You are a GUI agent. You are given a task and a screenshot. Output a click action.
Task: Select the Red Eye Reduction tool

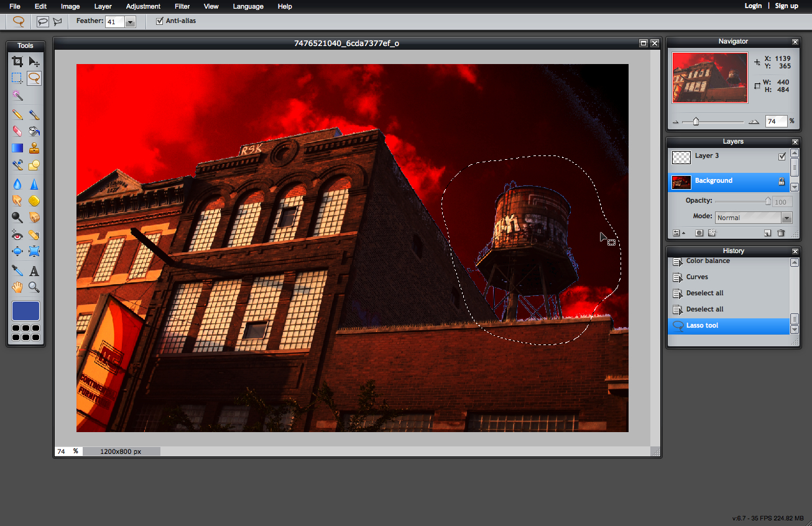[x=17, y=234]
